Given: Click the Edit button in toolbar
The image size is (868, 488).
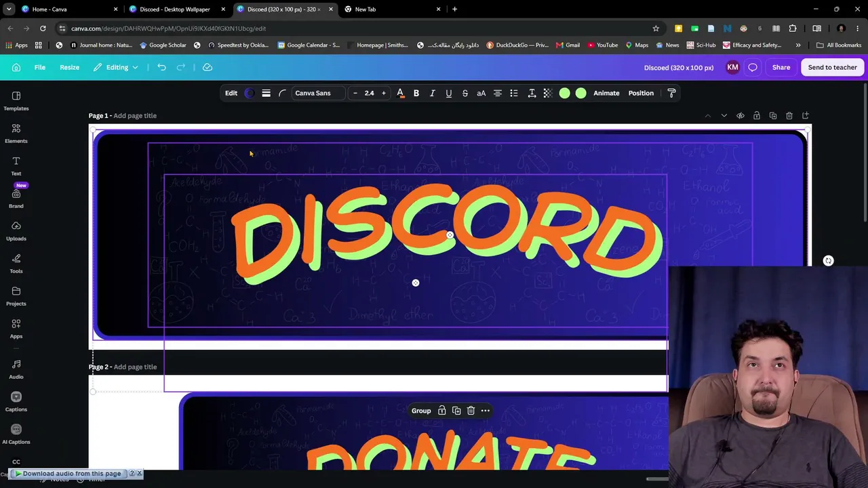Looking at the screenshot, I should [x=231, y=93].
